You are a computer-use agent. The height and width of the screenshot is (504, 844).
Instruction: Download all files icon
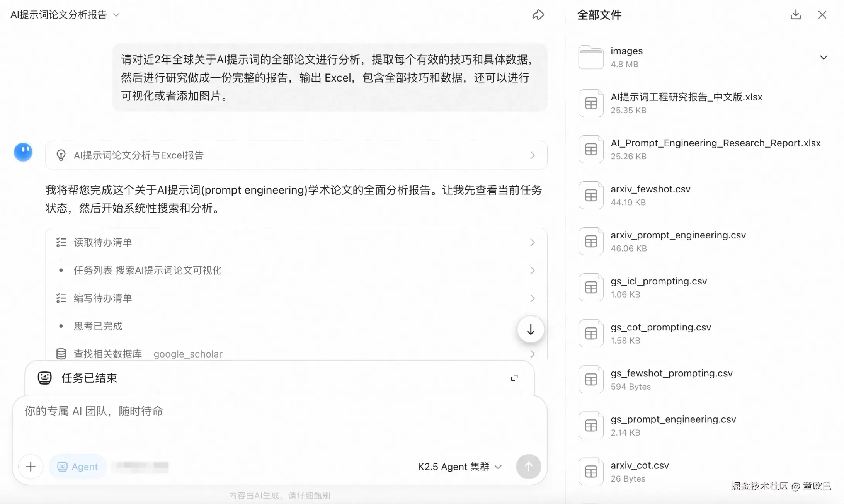795,15
